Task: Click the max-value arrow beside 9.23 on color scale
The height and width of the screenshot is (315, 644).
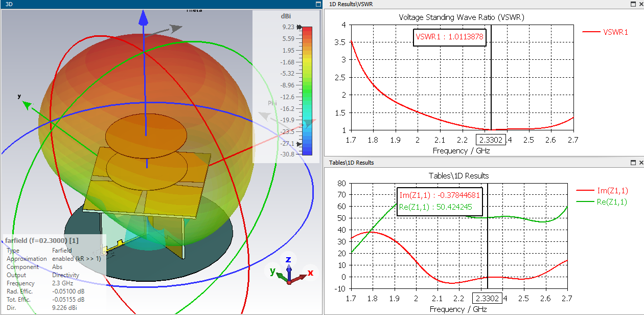Action: point(299,27)
